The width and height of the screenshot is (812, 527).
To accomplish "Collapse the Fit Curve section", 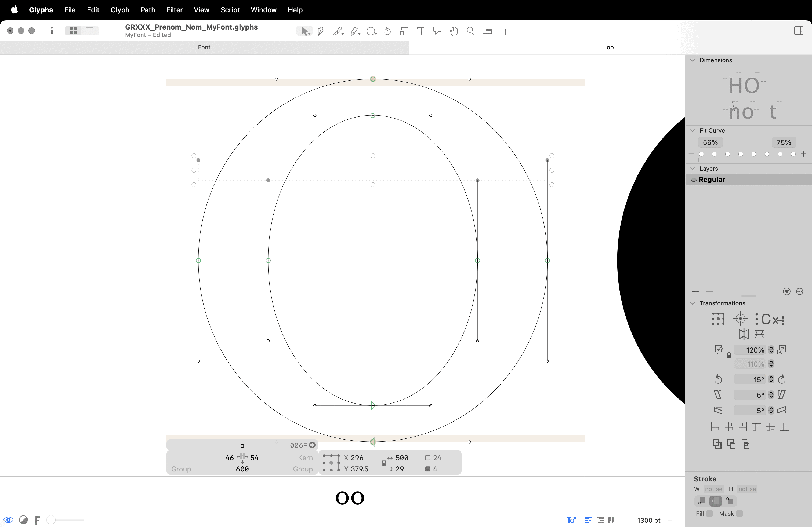I will click(693, 131).
